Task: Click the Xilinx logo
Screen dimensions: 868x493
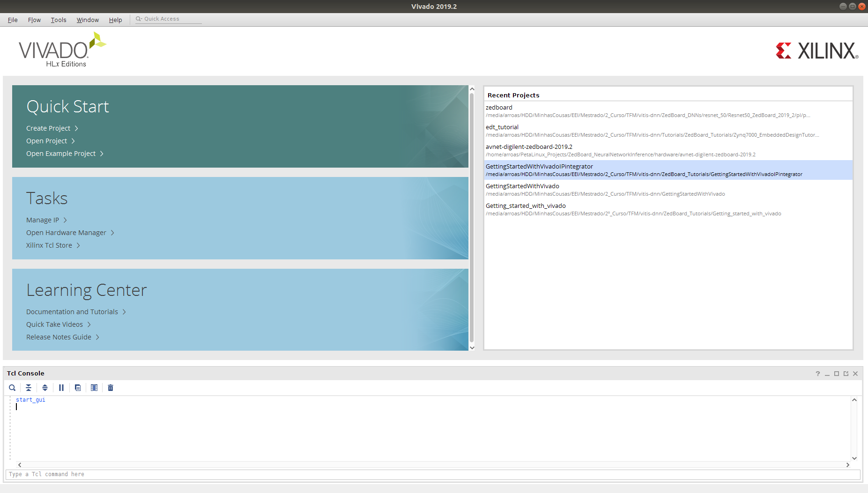Action: [817, 51]
